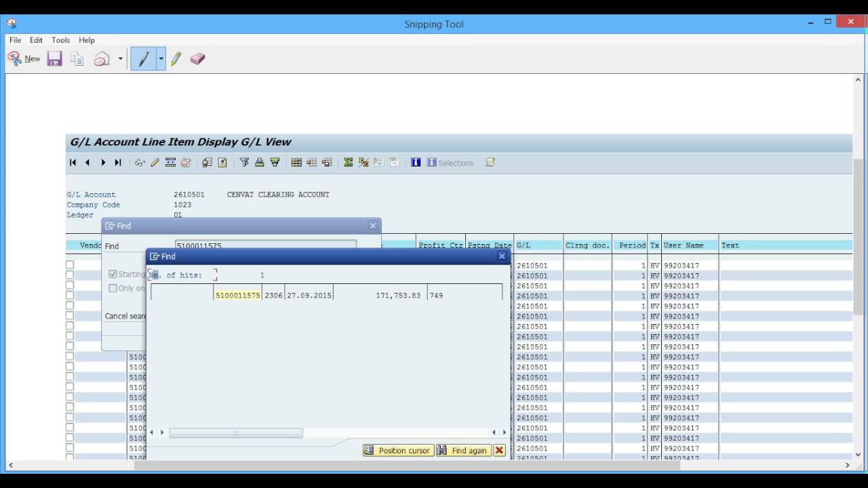Click CENVAT CLEARING ACCOUNT text
The image size is (868, 488).
tap(278, 195)
